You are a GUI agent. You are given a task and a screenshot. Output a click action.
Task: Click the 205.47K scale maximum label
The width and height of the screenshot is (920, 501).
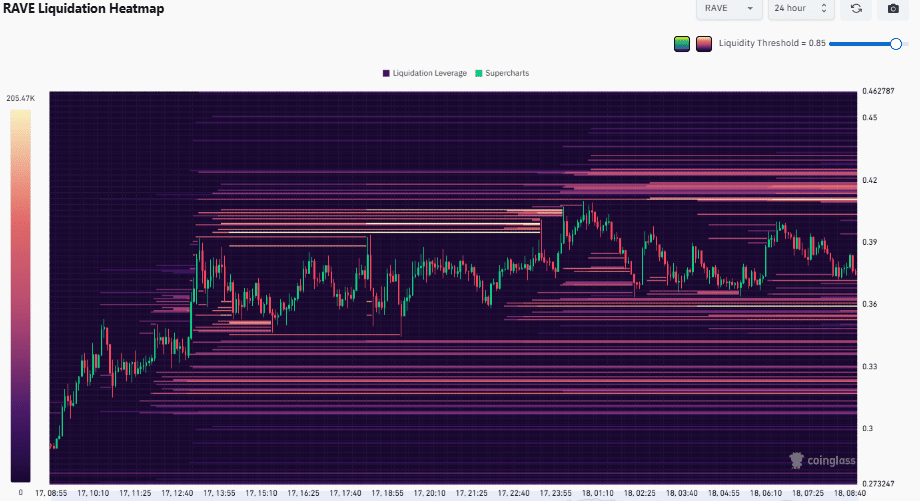20,98
